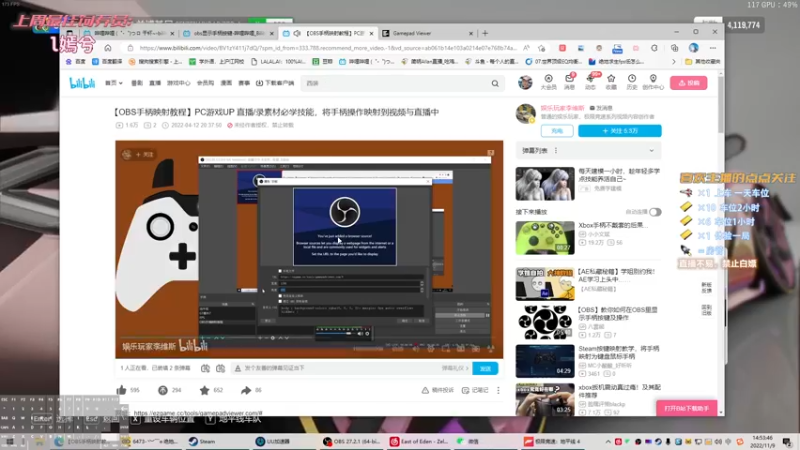
Task: Click the 充电 button under uploader
Action: point(557,131)
